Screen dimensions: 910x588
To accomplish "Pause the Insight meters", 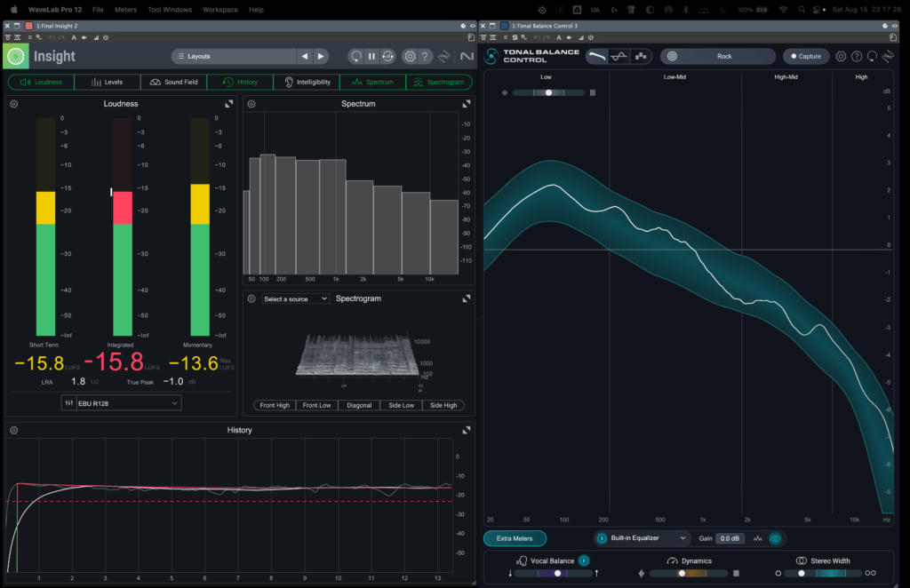I will 372,56.
